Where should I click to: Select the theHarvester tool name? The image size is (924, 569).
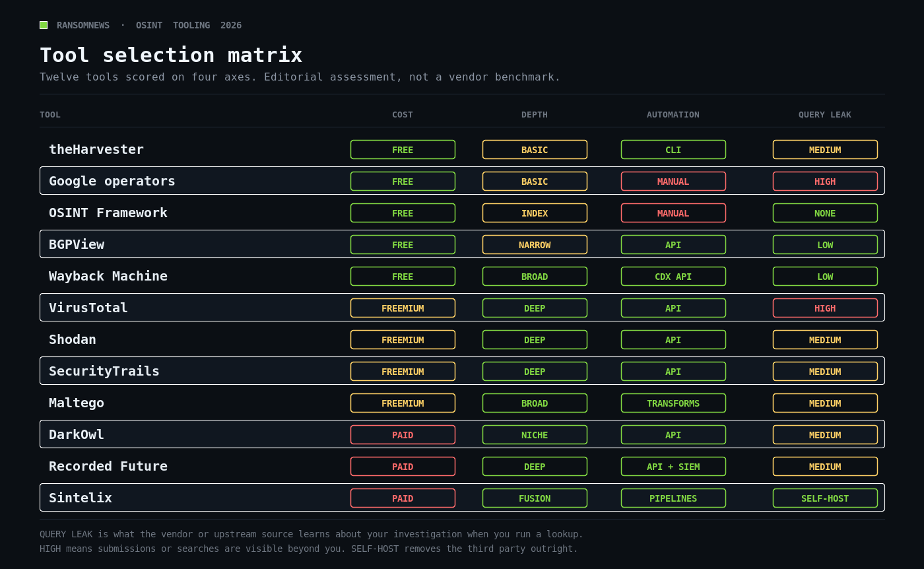pos(96,149)
